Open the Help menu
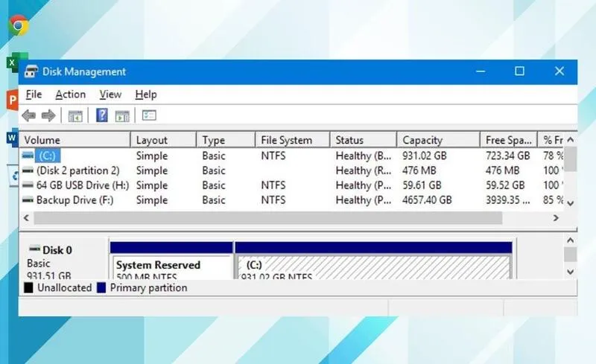 click(x=146, y=95)
